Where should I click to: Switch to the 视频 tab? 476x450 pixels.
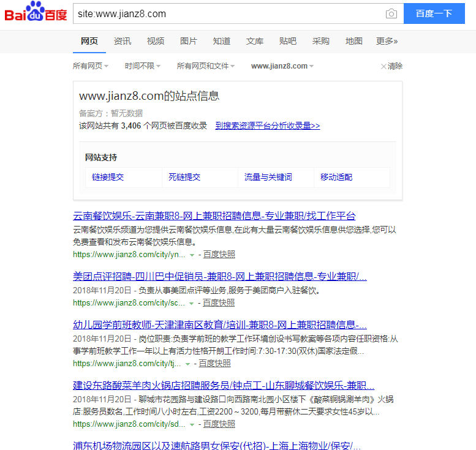coord(156,41)
